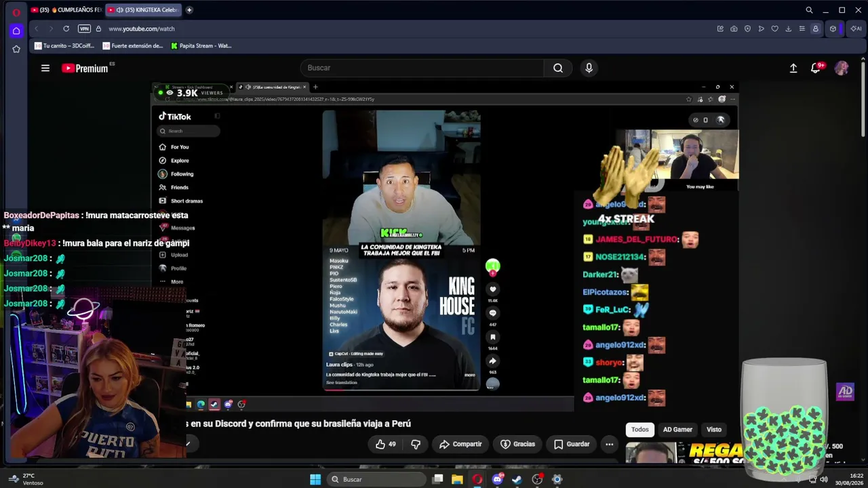The height and width of the screenshot is (488, 868).
Task: Click the TikTok heart like icon
Action: point(493,289)
